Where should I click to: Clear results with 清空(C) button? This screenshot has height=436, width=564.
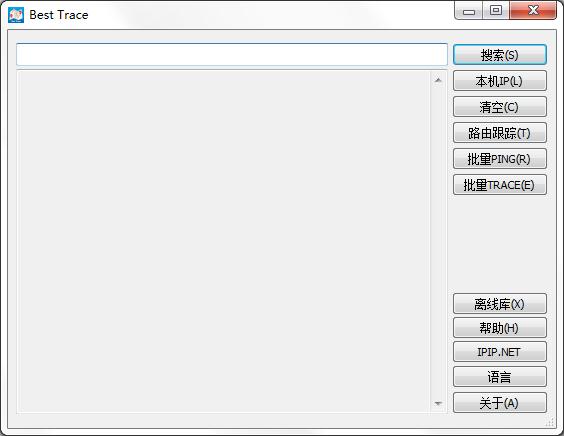coord(500,106)
